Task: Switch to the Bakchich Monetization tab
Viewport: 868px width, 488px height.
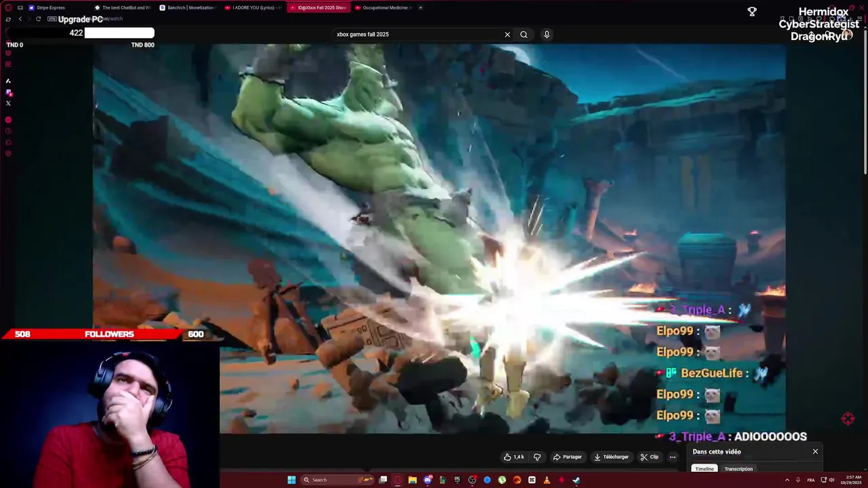Action: 189,7
